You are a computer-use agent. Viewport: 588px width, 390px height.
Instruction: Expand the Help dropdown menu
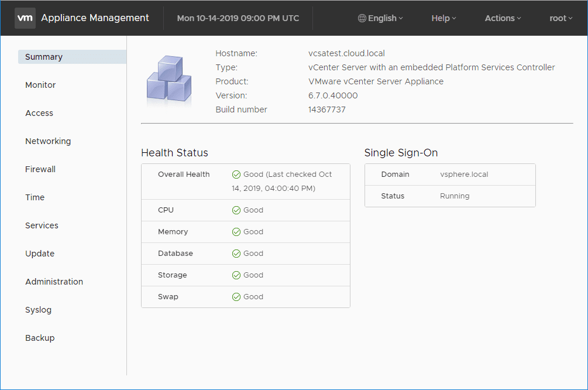tap(443, 18)
